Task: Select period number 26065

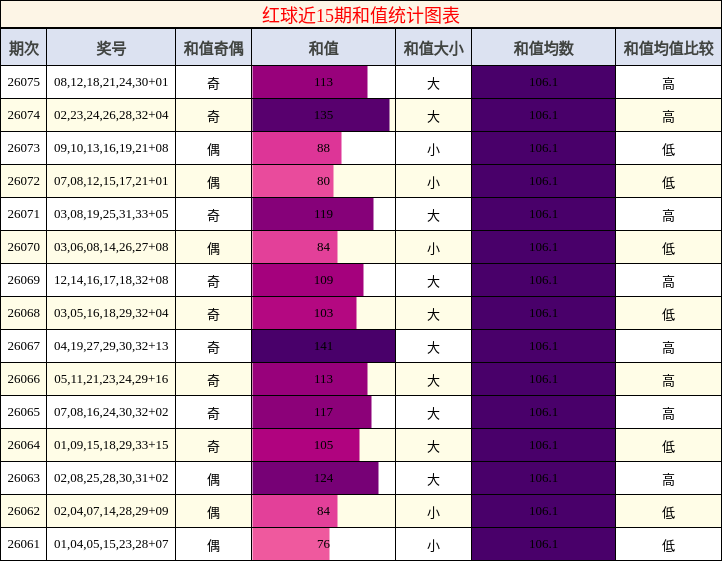Action: (x=23, y=412)
